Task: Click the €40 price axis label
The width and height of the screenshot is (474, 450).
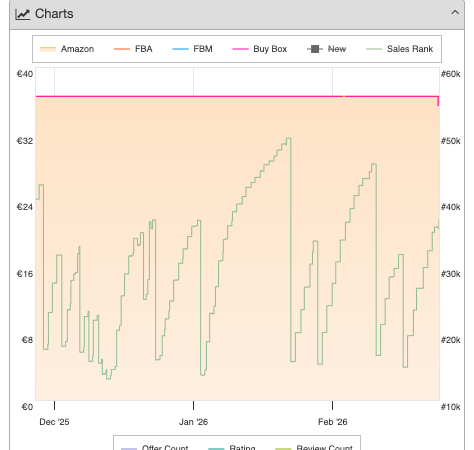Action: [25, 74]
